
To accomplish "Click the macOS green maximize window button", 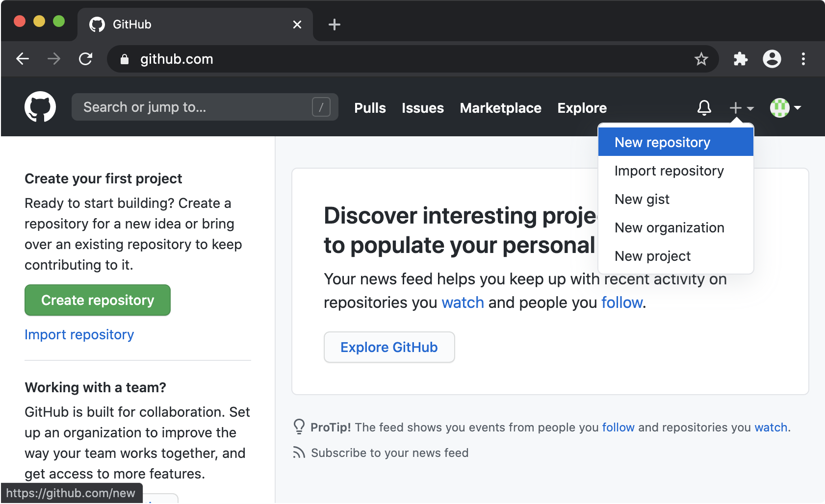I will pyautogui.click(x=59, y=21).
